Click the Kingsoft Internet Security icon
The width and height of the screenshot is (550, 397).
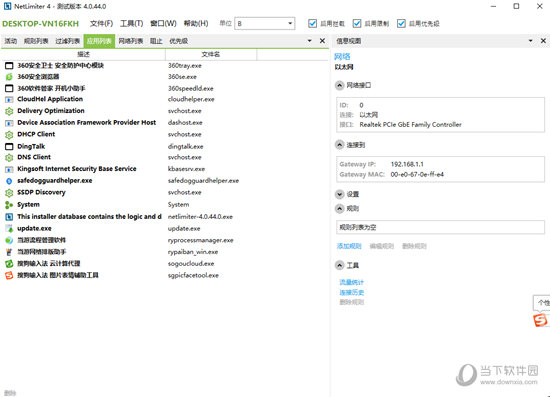click(x=9, y=169)
